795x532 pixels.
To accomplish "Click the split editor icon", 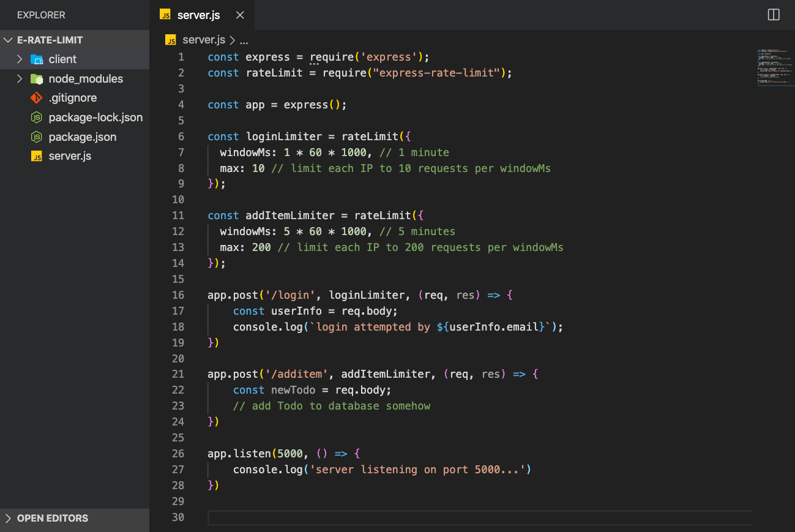I will pos(774,15).
